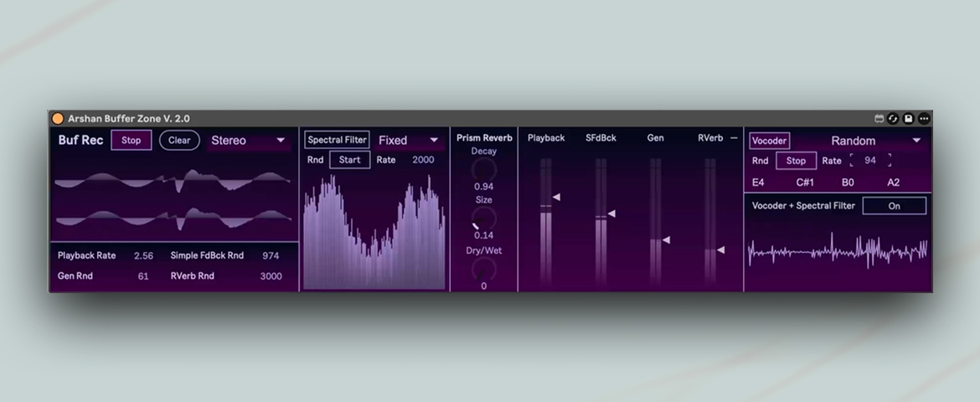
Task: Click the Dry/Wet value 0
Action: (x=484, y=286)
